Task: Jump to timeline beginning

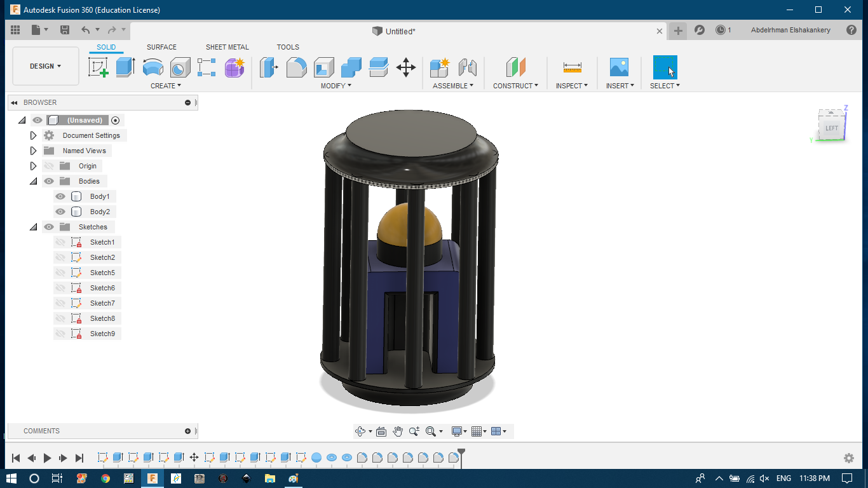Action: (x=16, y=458)
